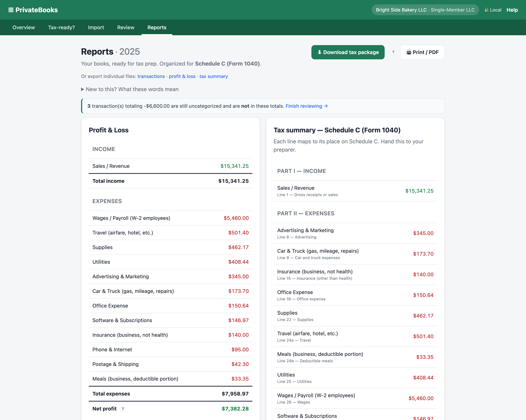Click the $5,460.00 amount in Tax summary
Screen dimensions: 526x420
click(x=421, y=398)
